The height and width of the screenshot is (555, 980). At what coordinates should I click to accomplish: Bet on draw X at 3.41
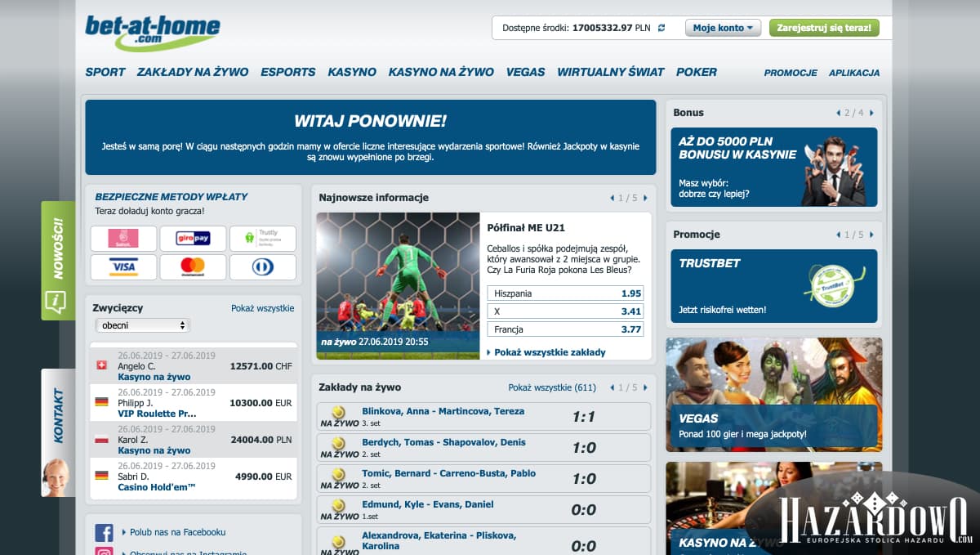pyautogui.click(x=565, y=311)
